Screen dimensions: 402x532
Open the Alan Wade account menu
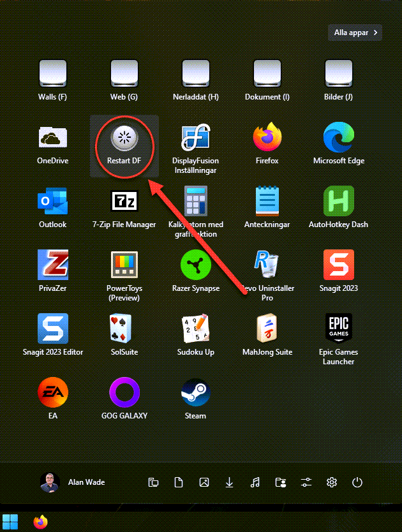click(x=72, y=482)
